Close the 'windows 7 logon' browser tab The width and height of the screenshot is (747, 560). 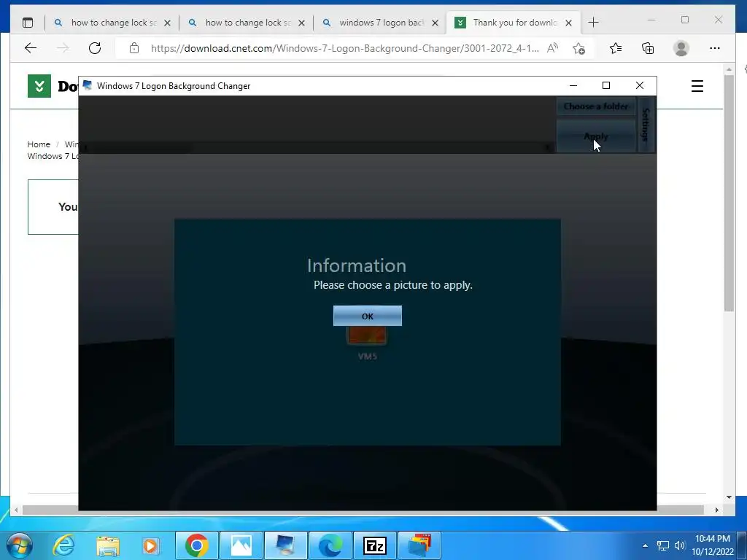tap(435, 23)
